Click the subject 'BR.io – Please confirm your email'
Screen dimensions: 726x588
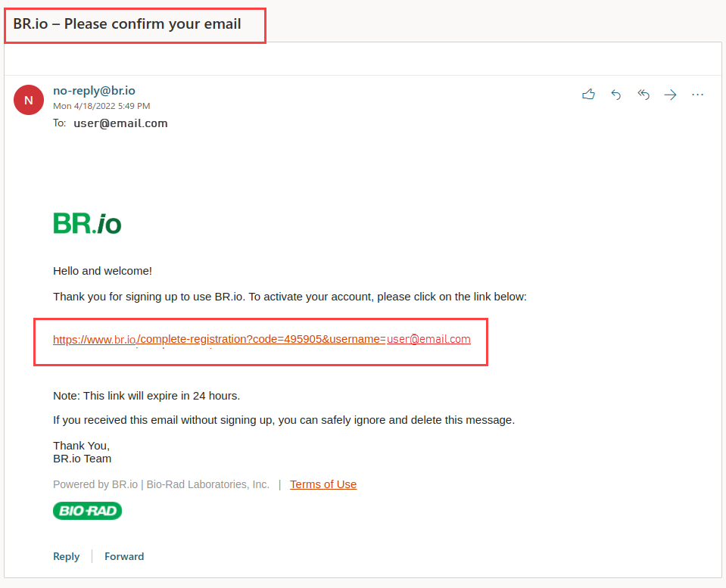127,23
